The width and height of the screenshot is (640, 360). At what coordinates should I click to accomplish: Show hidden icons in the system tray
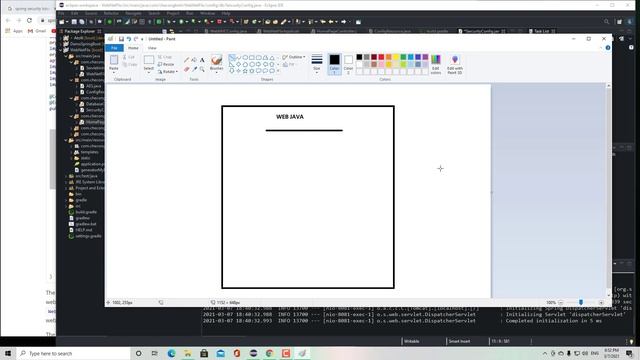(545, 353)
